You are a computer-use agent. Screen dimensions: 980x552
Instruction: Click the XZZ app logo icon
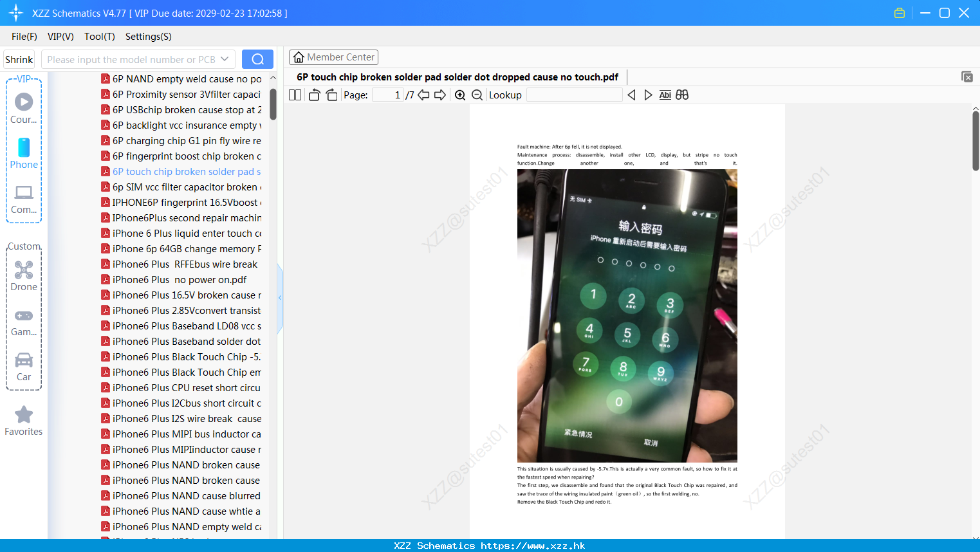tap(16, 13)
